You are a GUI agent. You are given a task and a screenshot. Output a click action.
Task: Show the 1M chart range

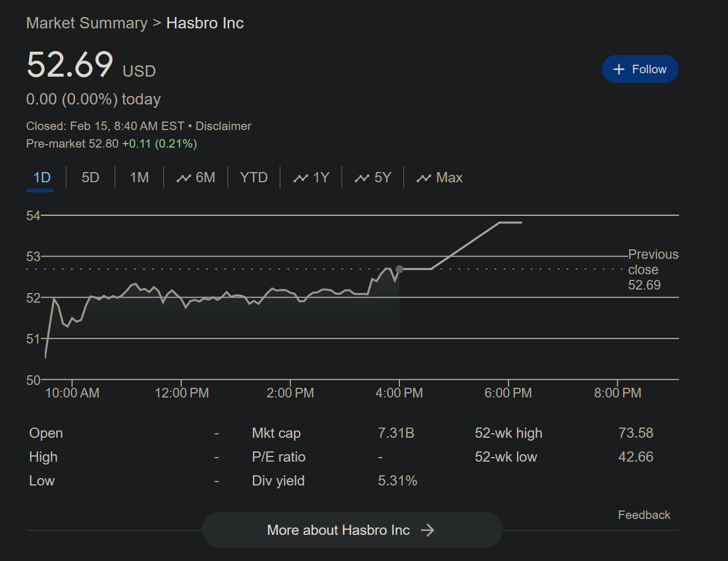click(x=139, y=178)
